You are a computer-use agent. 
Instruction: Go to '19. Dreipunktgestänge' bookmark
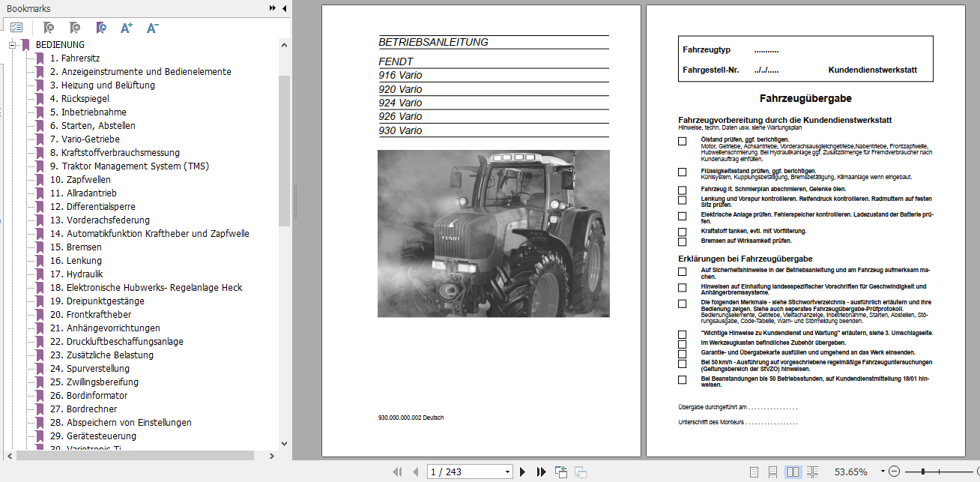click(x=97, y=301)
